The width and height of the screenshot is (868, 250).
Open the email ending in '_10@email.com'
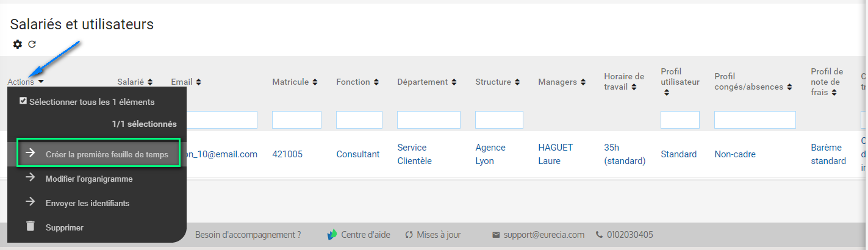[222, 154]
